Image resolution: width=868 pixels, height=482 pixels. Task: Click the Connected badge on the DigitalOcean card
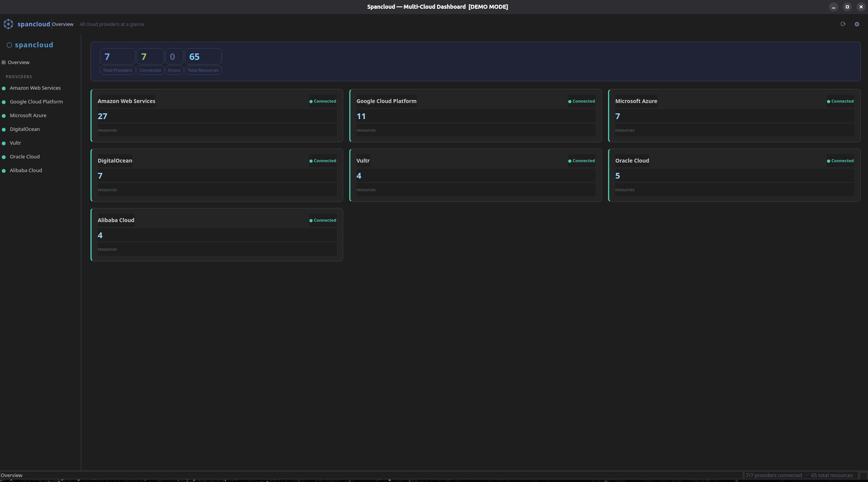pos(323,161)
